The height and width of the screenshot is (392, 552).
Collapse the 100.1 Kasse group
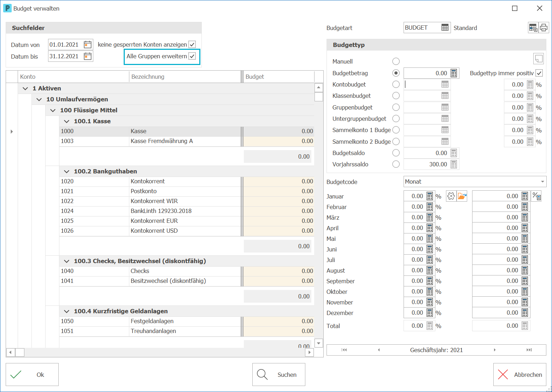click(66, 121)
